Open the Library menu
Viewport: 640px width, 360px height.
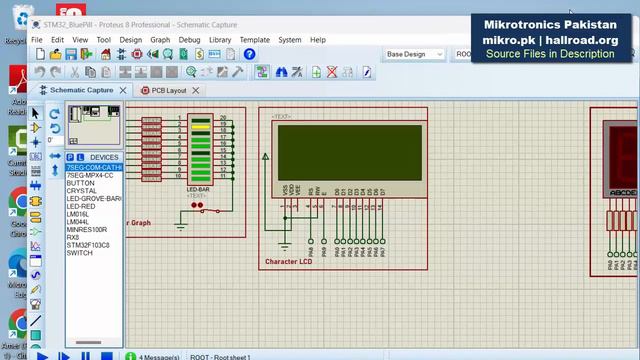pos(220,40)
